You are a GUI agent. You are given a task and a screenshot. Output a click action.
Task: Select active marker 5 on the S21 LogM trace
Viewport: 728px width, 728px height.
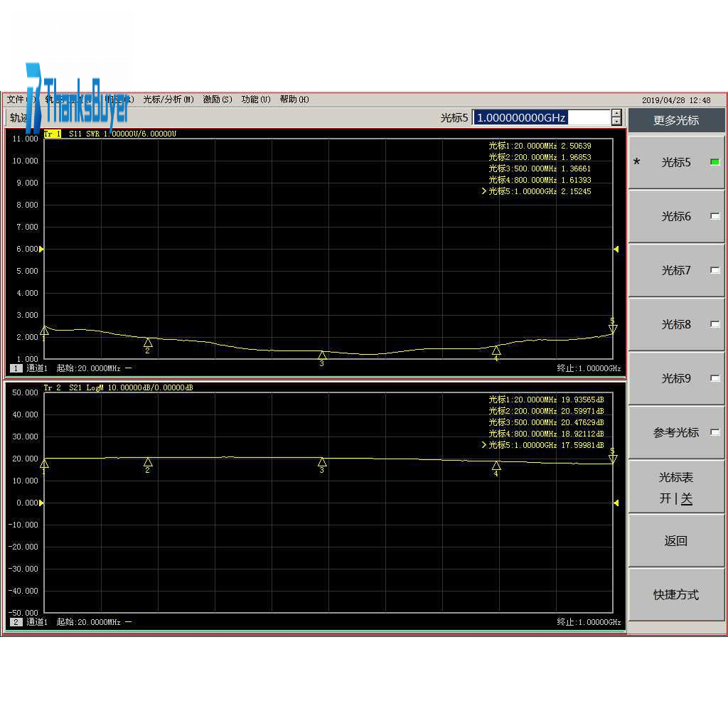point(613,459)
